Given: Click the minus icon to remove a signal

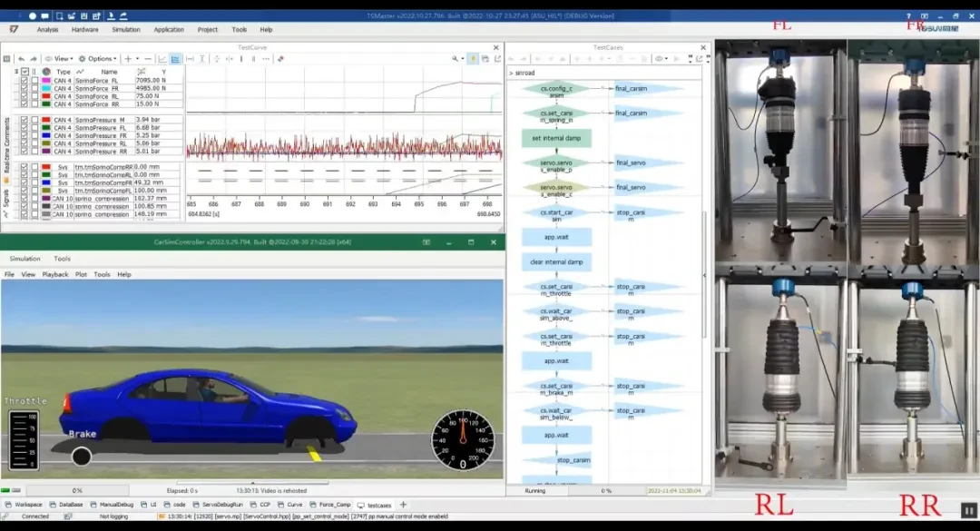Looking at the screenshot, I should (148, 59).
